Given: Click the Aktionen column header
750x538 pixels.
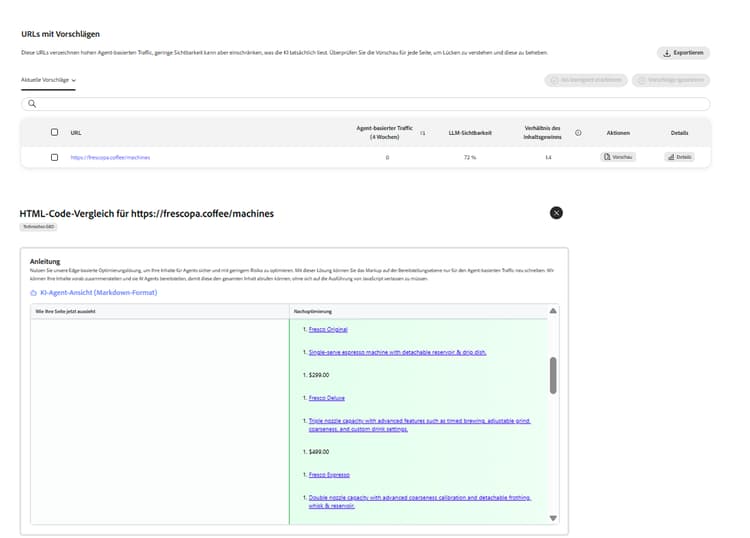Looking at the screenshot, I should coord(618,133).
